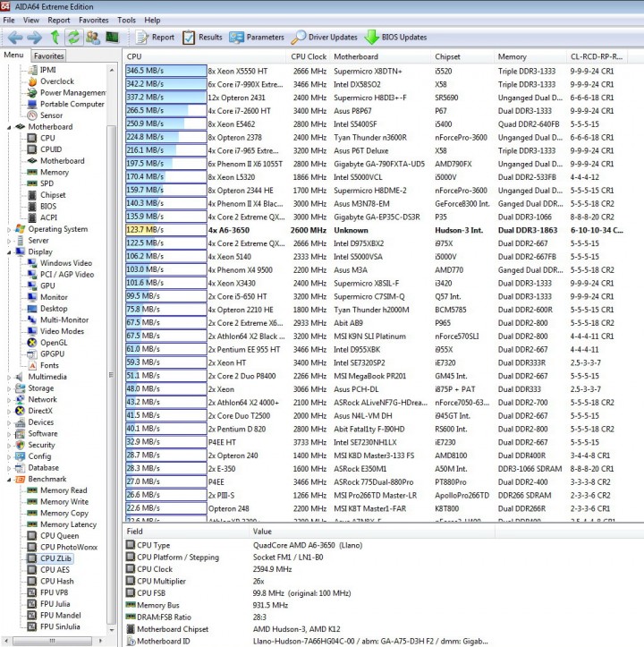The height and width of the screenshot is (647, 644).
Task: Collapse the Motherboard tree node
Action: pos(9,127)
